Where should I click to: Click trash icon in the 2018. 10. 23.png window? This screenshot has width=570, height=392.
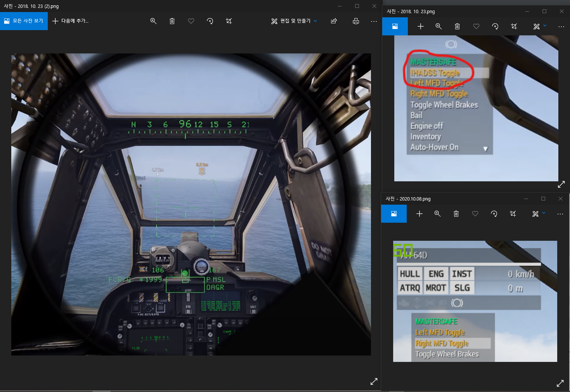coord(457,26)
